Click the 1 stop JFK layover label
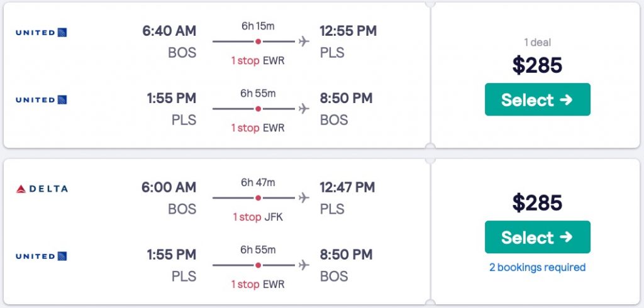 click(258, 217)
